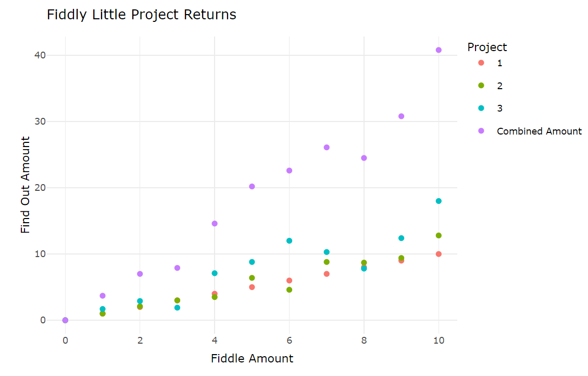This screenshot has height=376, width=588.
Task: Click the teal Project 3 point at Fiddle Amount 10
Action: (x=439, y=201)
